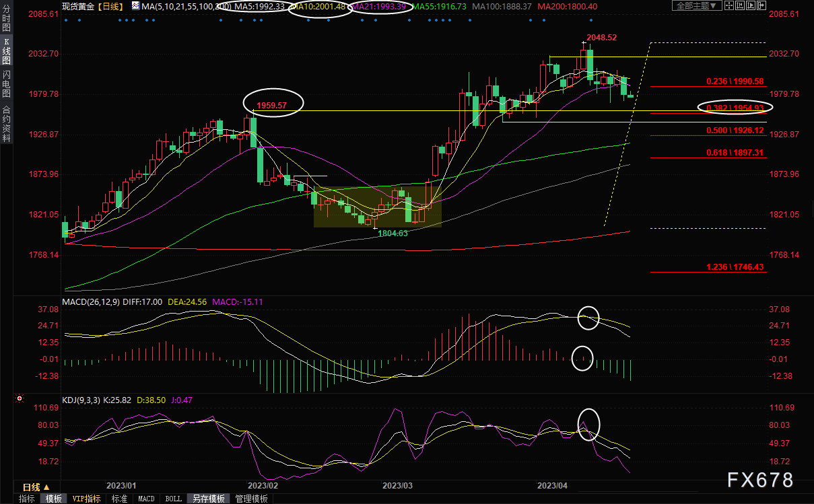Click the 1959.57 horizontal line label

(x=272, y=106)
